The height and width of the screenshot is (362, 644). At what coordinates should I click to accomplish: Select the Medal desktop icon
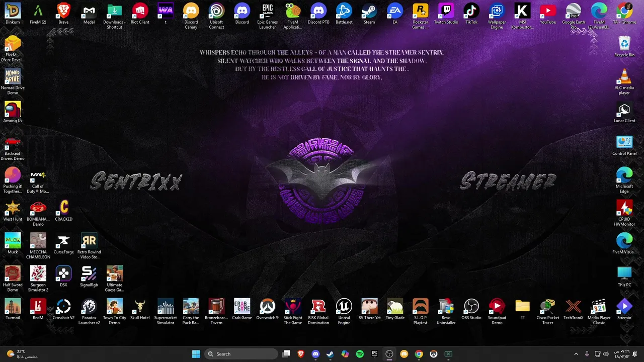coord(89,14)
